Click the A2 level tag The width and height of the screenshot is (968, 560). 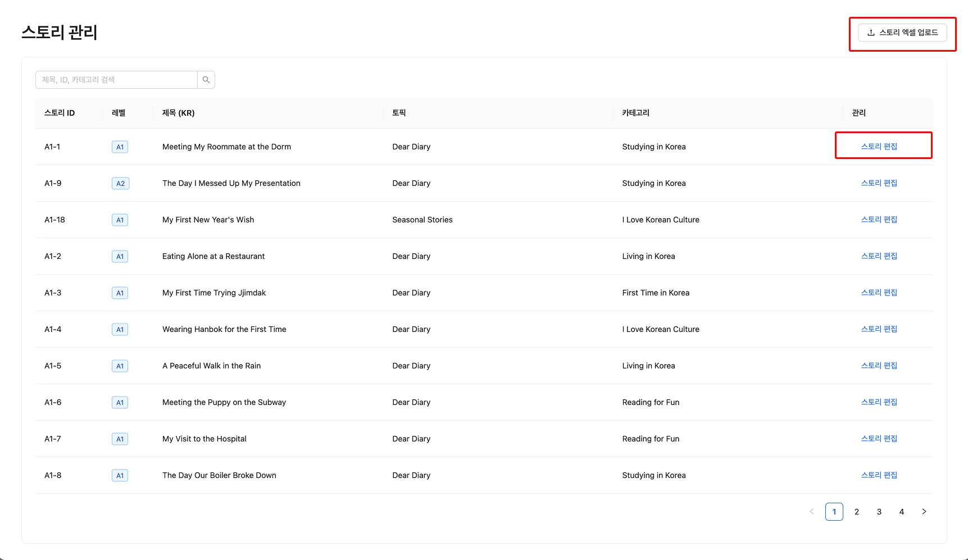click(121, 184)
